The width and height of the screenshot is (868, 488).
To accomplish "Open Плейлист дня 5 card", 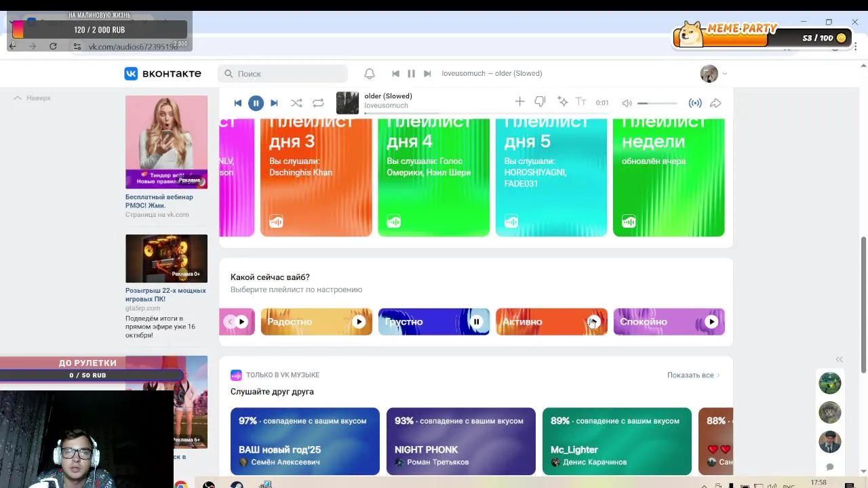I will [551, 178].
